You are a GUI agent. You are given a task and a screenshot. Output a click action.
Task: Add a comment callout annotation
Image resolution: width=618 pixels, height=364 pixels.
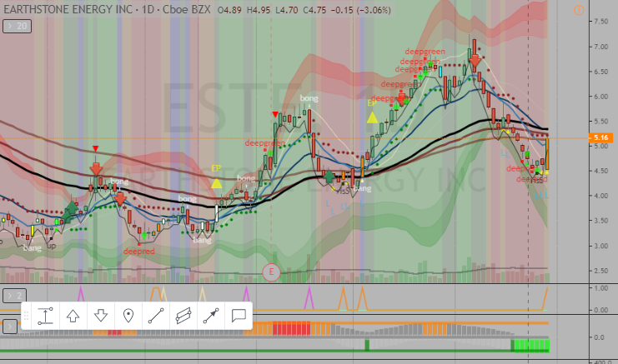(x=239, y=316)
